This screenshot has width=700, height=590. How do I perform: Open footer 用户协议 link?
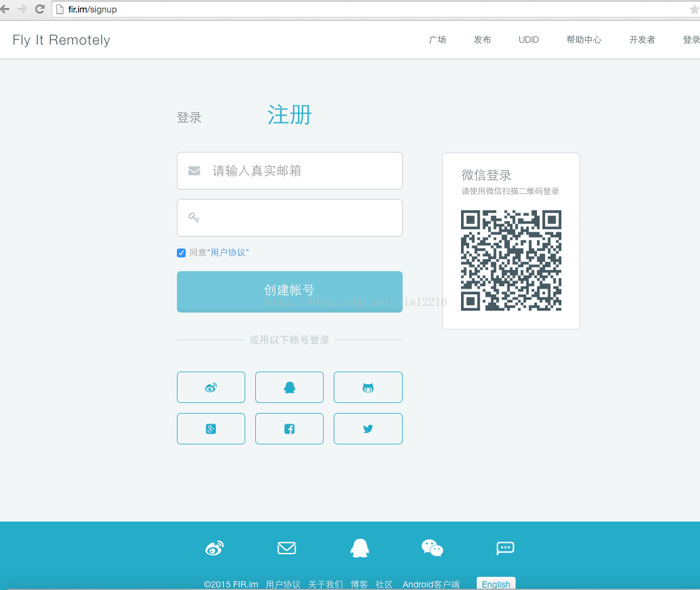[x=283, y=584]
